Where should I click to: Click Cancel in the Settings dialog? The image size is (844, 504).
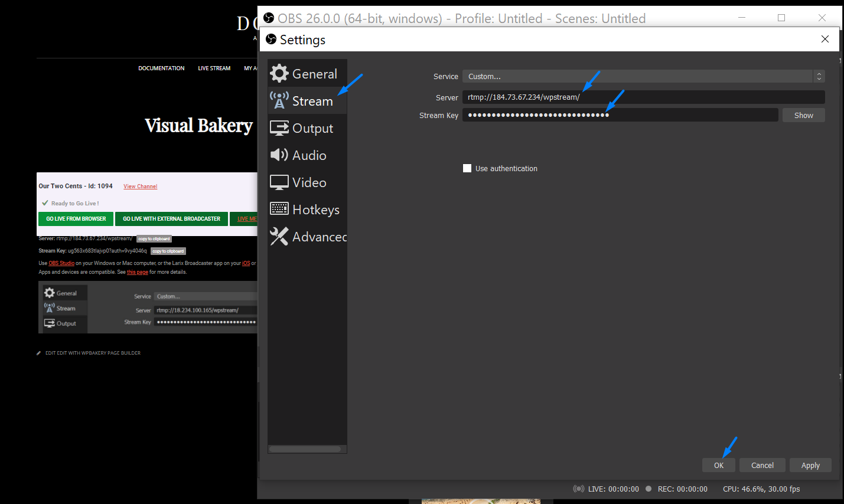click(x=762, y=465)
